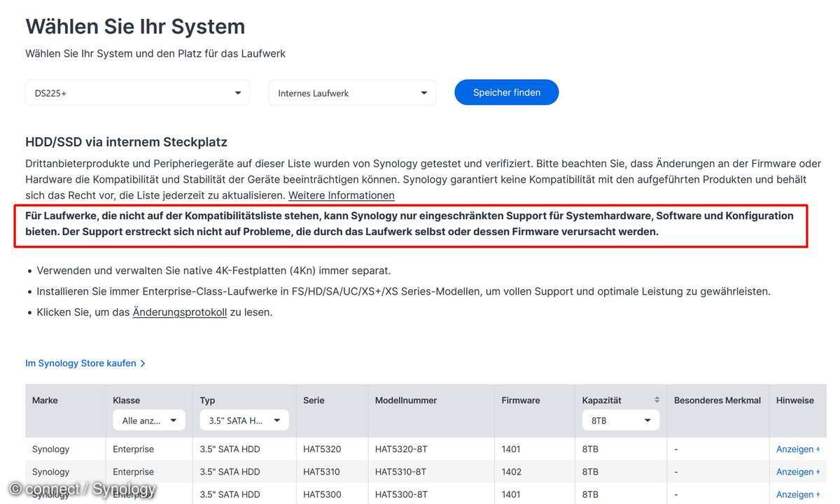The width and height of the screenshot is (840, 504).
Task: Open the DS225+ system selection dropdown
Action: (x=137, y=92)
